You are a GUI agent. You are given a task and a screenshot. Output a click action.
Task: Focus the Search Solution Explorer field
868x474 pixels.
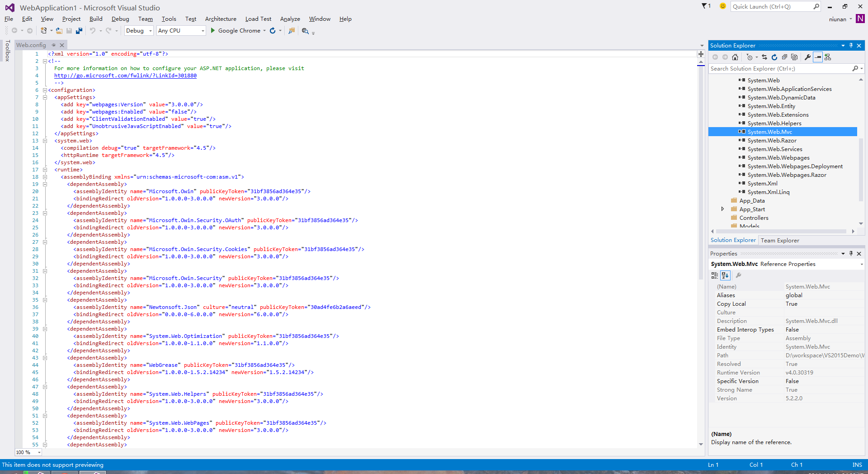(780, 69)
